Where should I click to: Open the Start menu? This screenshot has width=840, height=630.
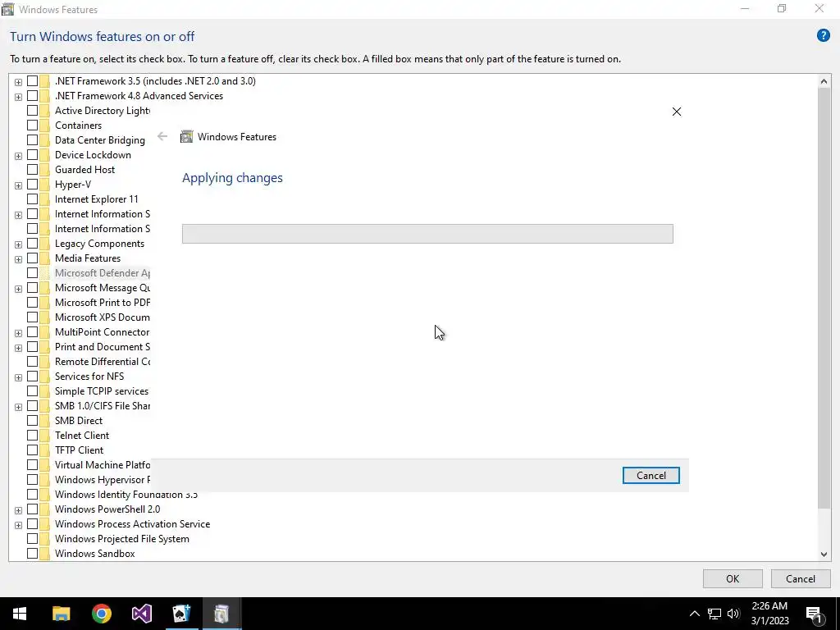tap(20, 614)
